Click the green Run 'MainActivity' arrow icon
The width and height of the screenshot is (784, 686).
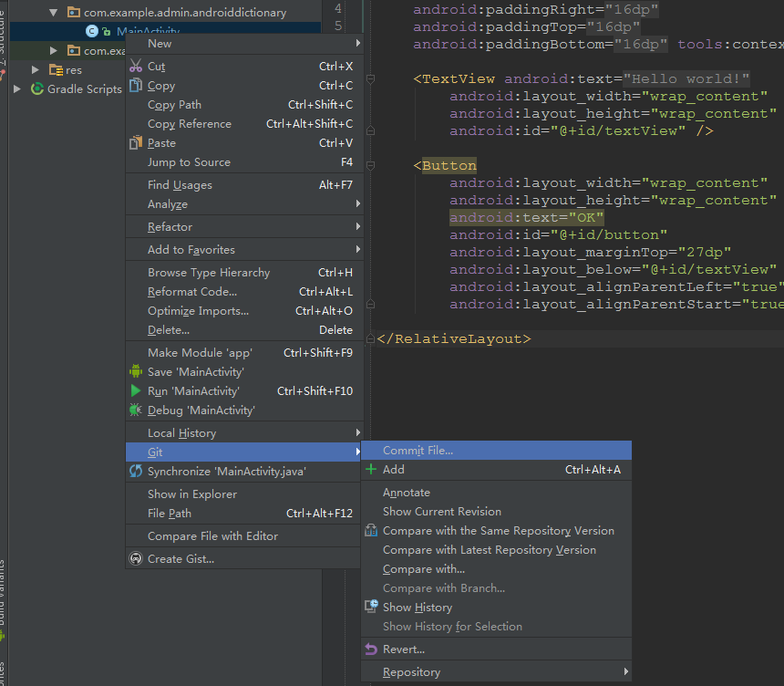coord(136,390)
